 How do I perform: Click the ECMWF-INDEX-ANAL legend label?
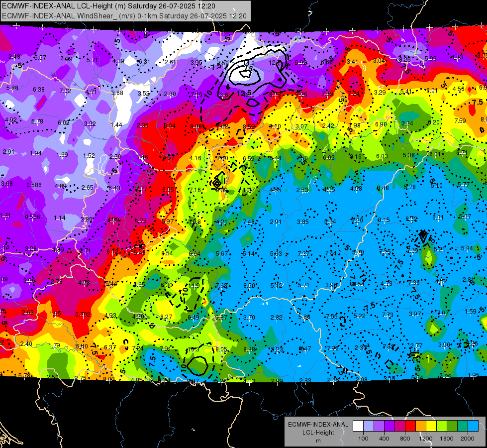tap(318, 425)
